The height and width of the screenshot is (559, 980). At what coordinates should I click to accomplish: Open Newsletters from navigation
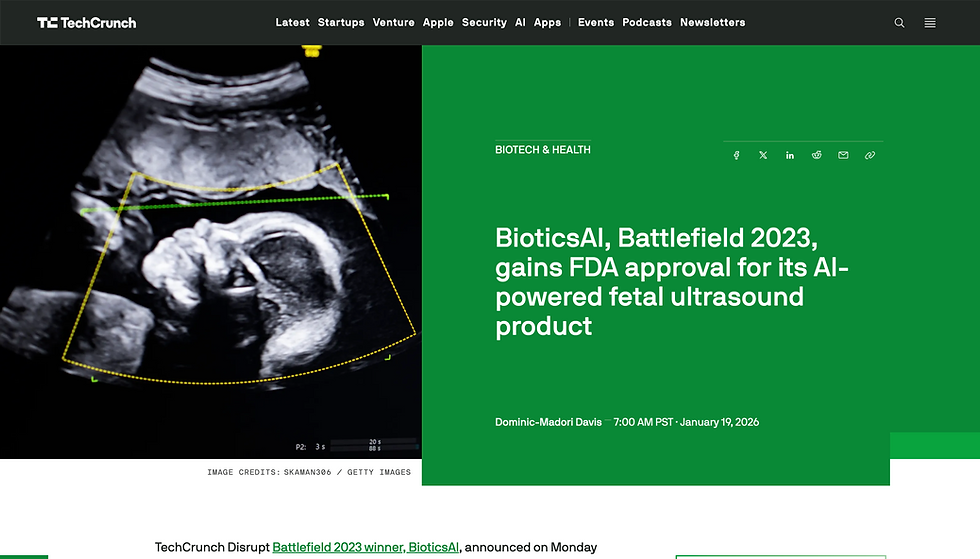(x=712, y=23)
